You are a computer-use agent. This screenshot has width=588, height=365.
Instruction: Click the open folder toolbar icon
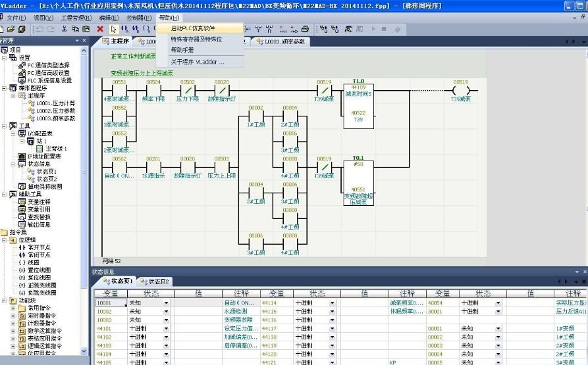pyautogui.click(x=13, y=29)
